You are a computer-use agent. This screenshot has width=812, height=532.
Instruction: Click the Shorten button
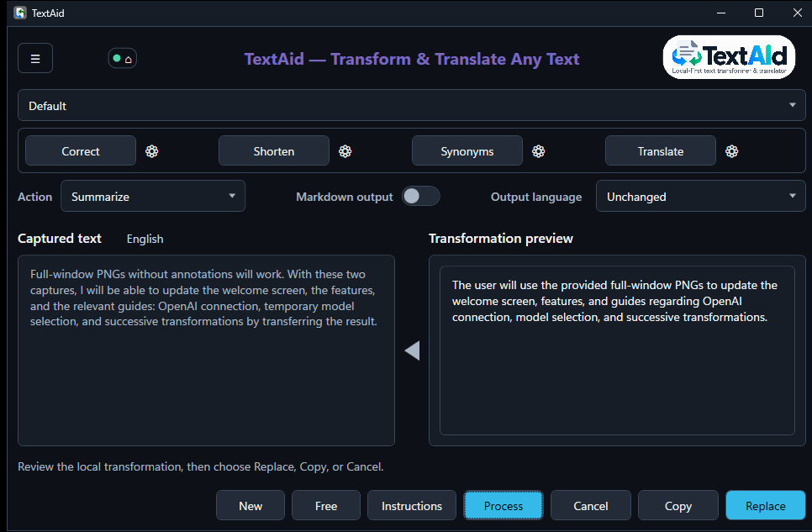274,151
